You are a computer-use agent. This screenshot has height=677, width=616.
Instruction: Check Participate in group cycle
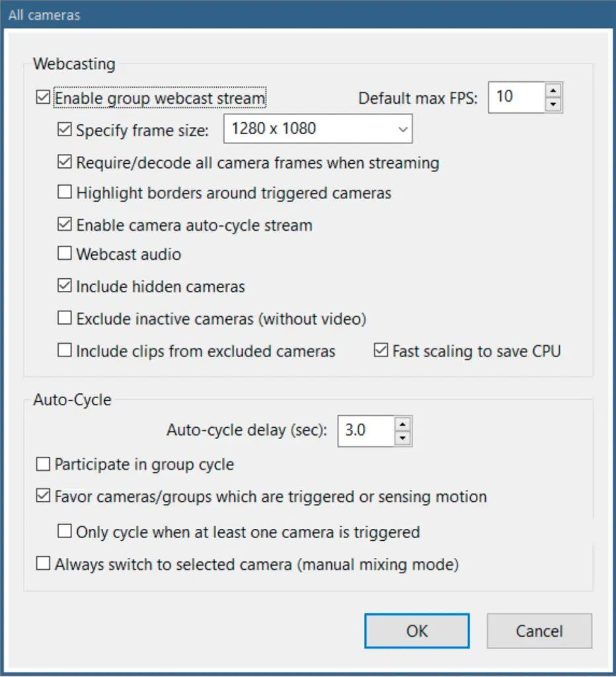point(44,464)
